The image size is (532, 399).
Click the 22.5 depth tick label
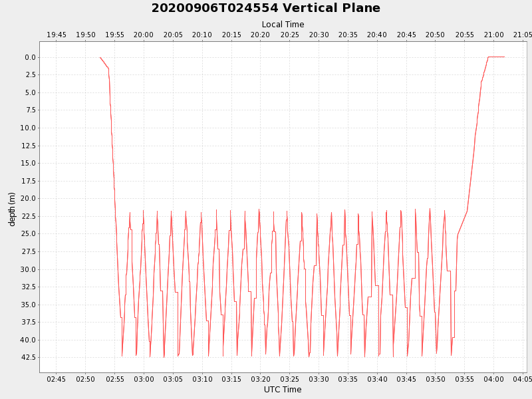click(x=27, y=216)
